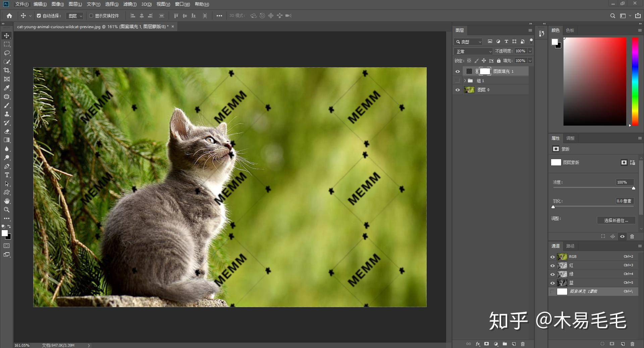Select the Move tool in the toolbox
This screenshot has width=644, height=348.
7,36
